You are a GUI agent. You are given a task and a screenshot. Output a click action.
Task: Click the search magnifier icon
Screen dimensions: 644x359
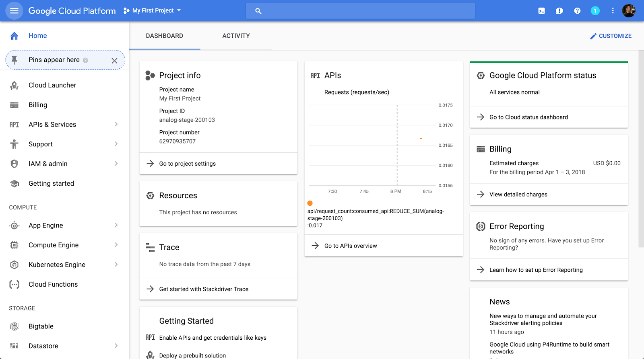click(258, 11)
